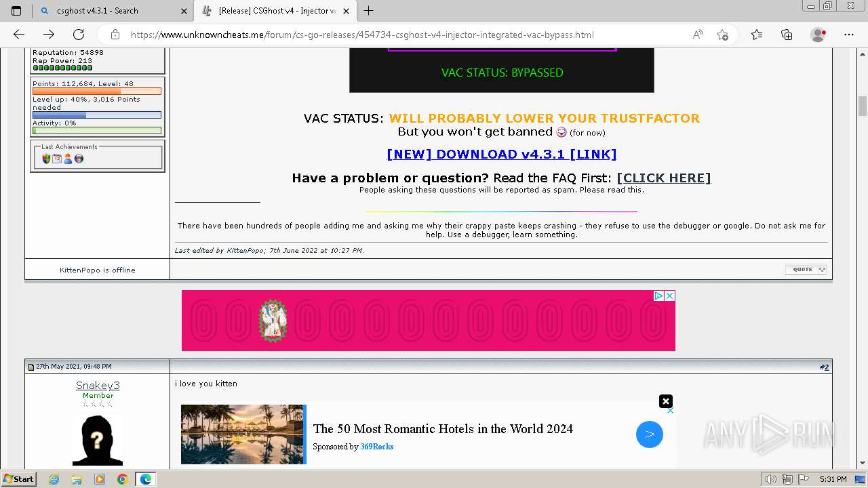
Task: Click the Quote button on KittenPopo's post
Action: tap(806, 269)
